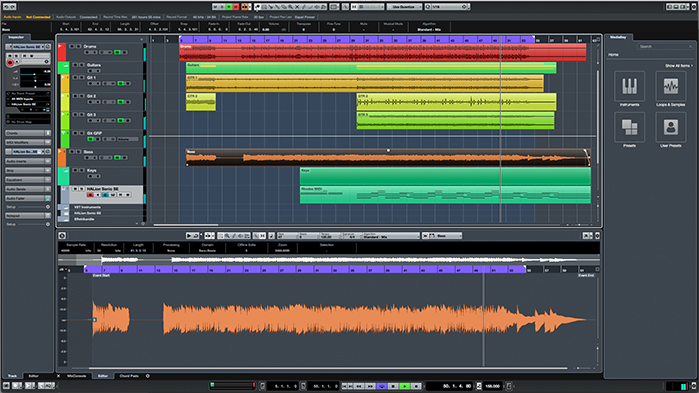Screen dimensions: 699x393
Task: Solo the Git 1 track
Action: 82,78
